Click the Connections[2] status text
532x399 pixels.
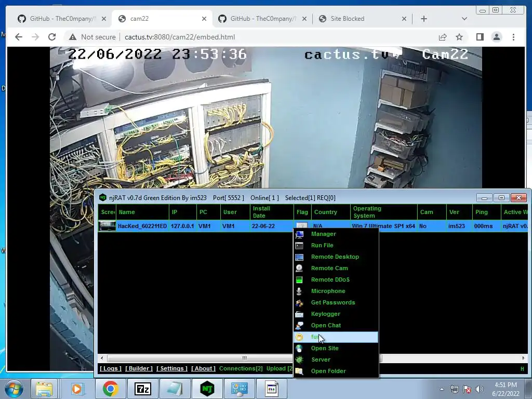coord(241,368)
